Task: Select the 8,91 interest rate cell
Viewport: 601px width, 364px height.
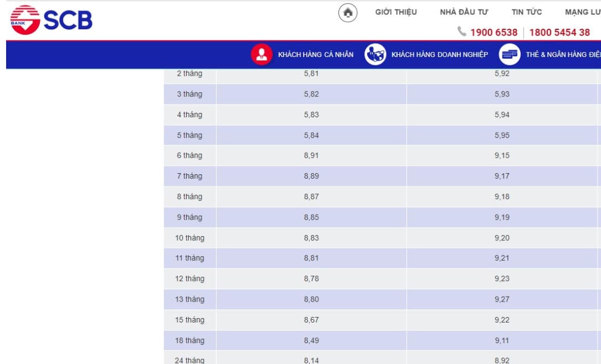Action: (311, 155)
